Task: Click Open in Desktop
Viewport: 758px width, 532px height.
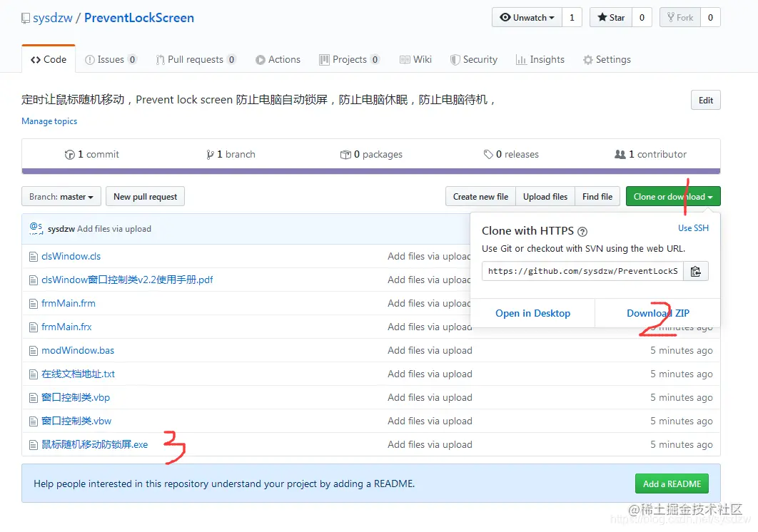Action: pos(532,313)
